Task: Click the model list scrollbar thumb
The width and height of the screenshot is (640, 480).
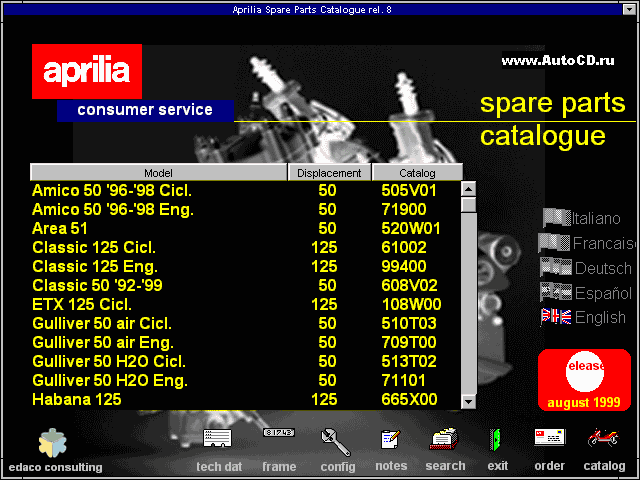Action: point(468,204)
